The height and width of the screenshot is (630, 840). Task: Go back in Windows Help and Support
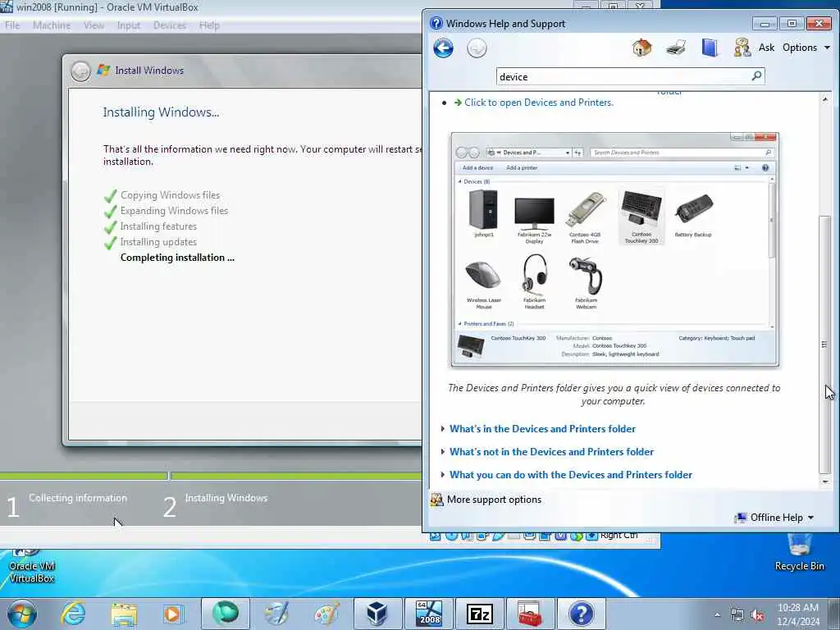tap(443, 48)
